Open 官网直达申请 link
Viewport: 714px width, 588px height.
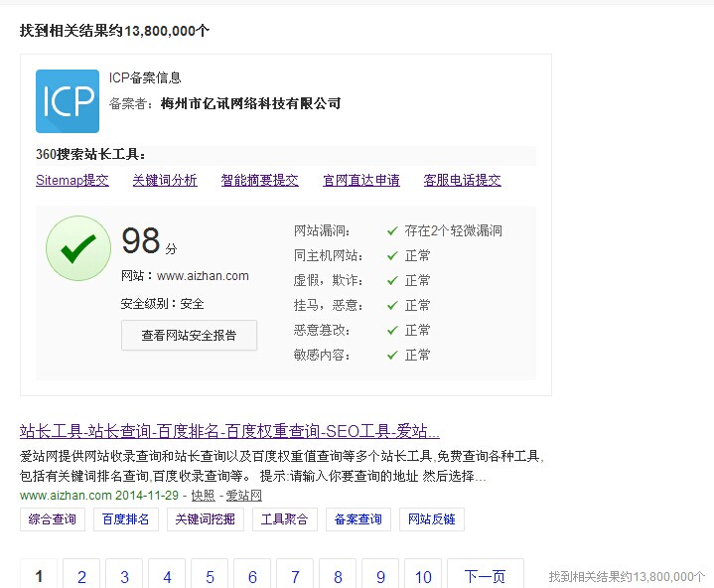click(361, 181)
